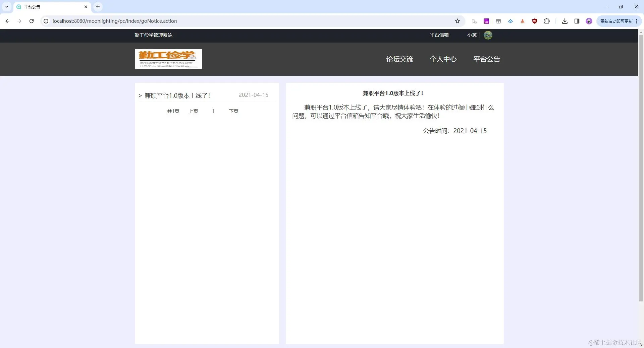Open the Chrome profile avatar

pos(589,21)
